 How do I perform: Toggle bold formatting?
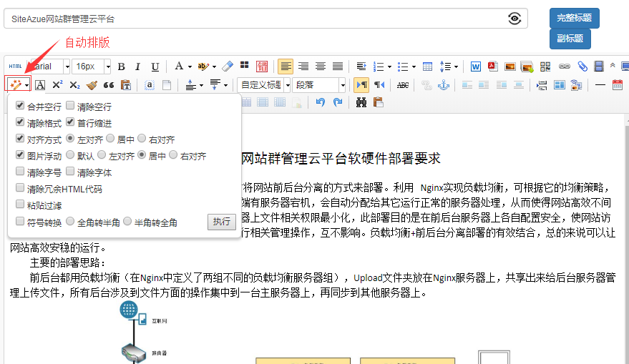(x=121, y=67)
